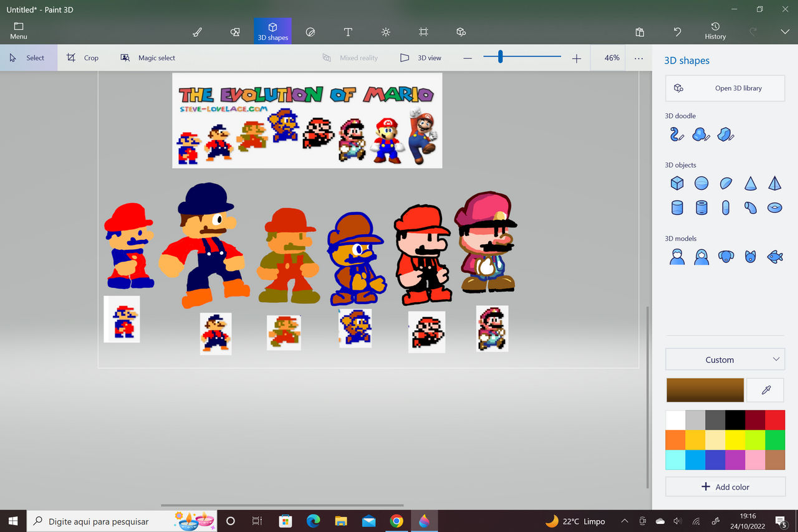
Task: Select the Cylinder 3D object
Action: coord(677,207)
